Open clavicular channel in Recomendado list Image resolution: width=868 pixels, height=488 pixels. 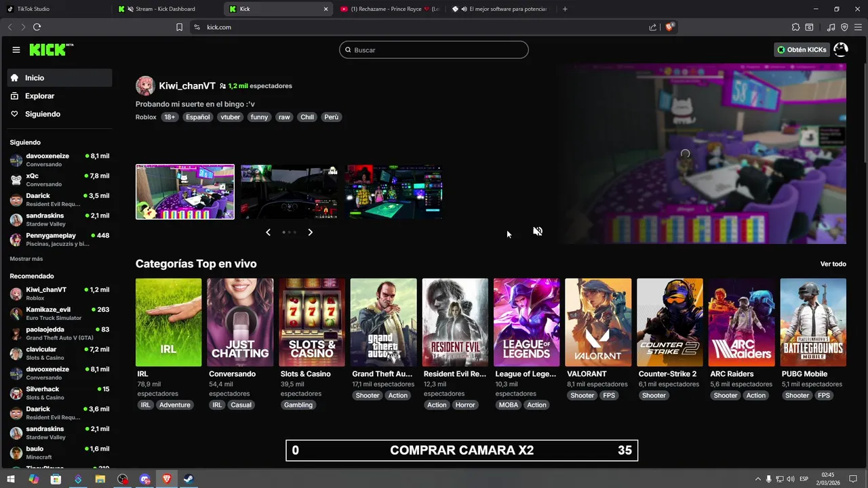[60, 353]
